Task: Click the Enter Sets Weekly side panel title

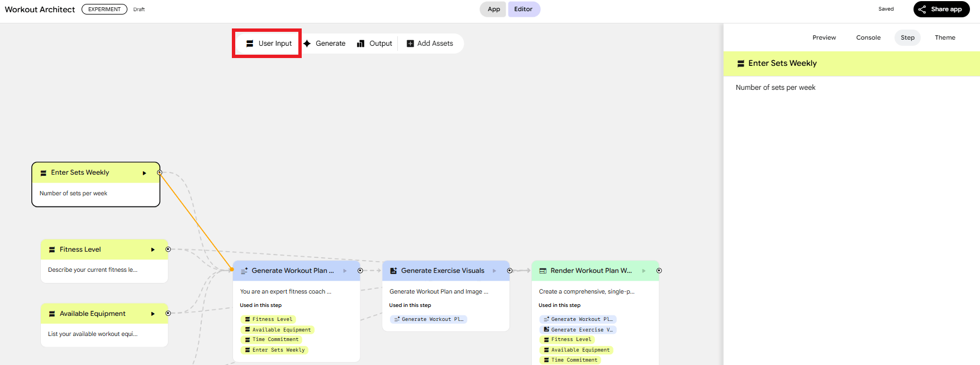Action: tap(782, 64)
